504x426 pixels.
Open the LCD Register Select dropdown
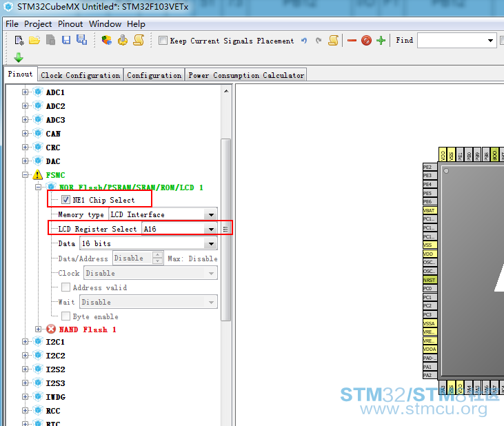click(x=211, y=229)
